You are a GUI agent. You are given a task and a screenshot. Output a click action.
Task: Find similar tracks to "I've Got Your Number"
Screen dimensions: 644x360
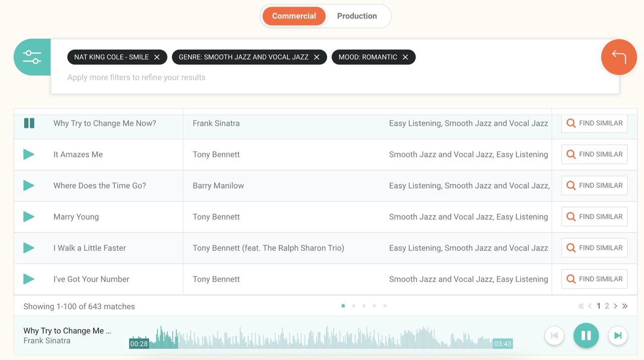pyautogui.click(x=594, y=278)
